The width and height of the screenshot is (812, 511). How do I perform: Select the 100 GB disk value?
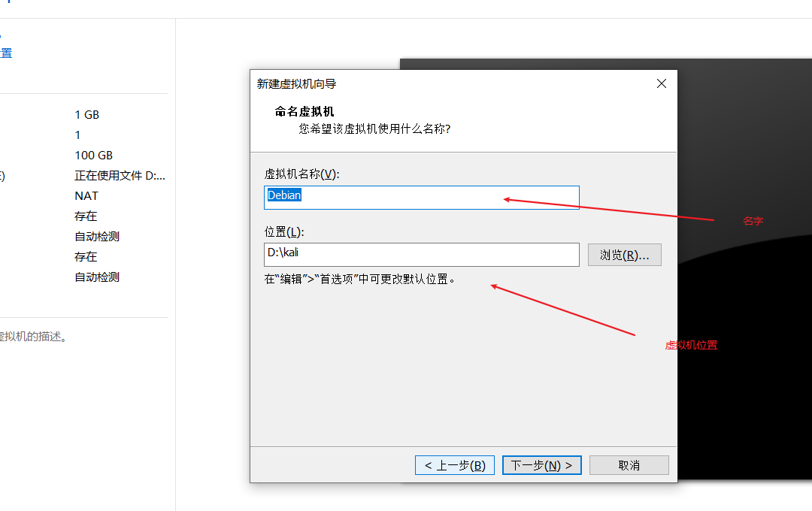[94, 156]
